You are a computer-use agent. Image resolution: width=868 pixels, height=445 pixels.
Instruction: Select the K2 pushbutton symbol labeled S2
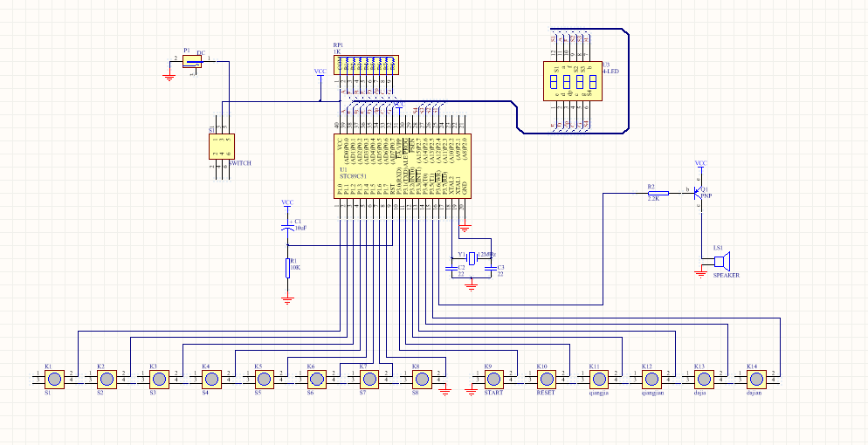(x=107, y=380)
